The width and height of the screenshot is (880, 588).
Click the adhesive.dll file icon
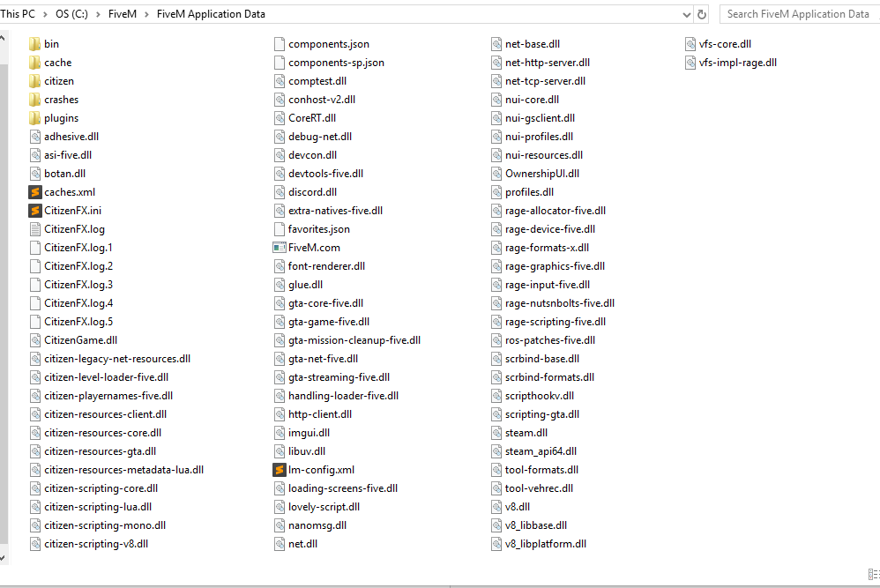[x=34, y=137]
